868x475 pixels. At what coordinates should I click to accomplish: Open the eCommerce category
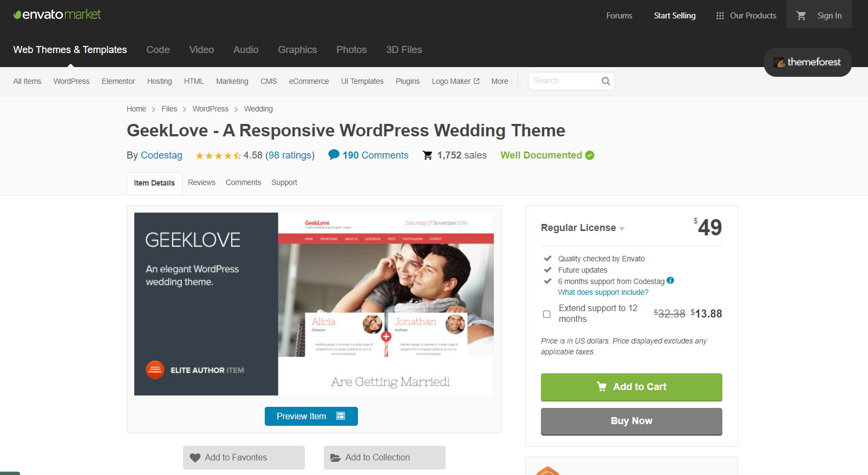[x=309, y=81]
